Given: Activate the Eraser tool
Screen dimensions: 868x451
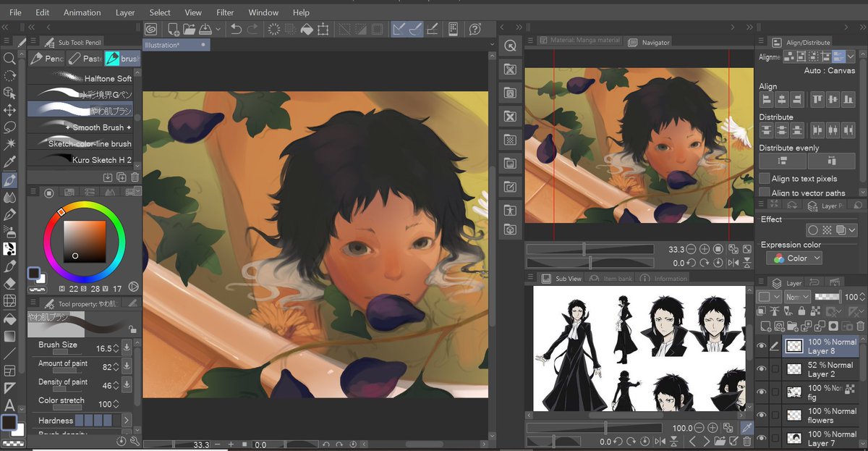Looking at the screenshot, I should (x=9, y=284).
